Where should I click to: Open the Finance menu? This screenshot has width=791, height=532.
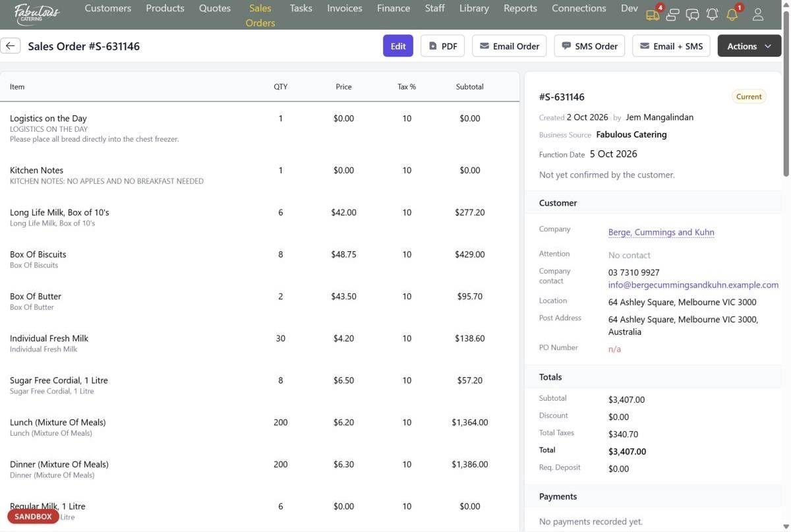point(394,9)
